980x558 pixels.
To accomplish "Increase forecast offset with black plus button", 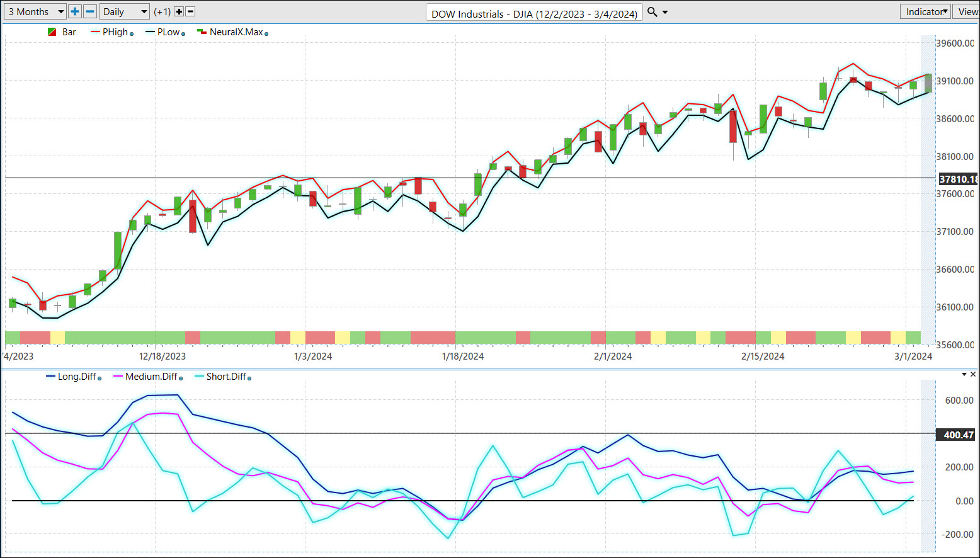I will (x=179, y=12).
